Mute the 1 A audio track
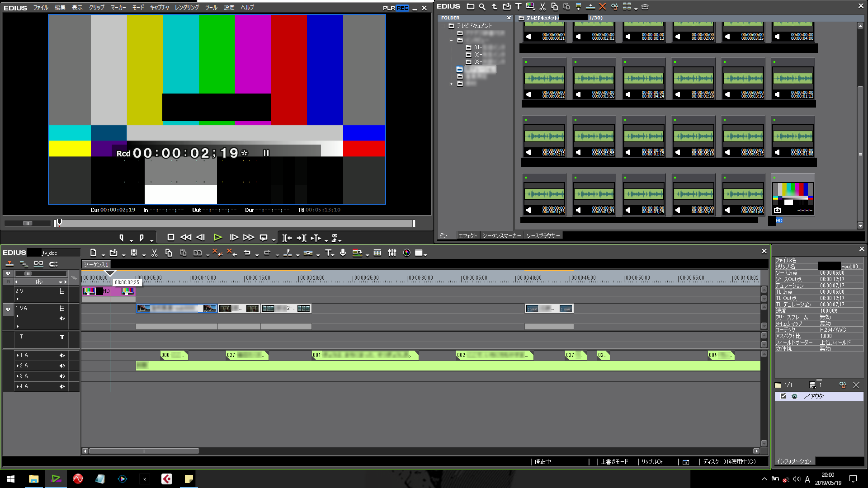 point(62,356)
